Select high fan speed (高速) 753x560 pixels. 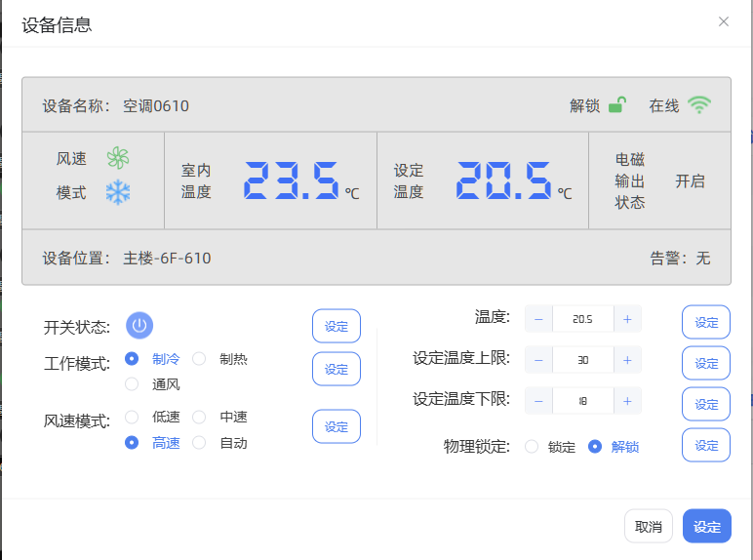132,442
